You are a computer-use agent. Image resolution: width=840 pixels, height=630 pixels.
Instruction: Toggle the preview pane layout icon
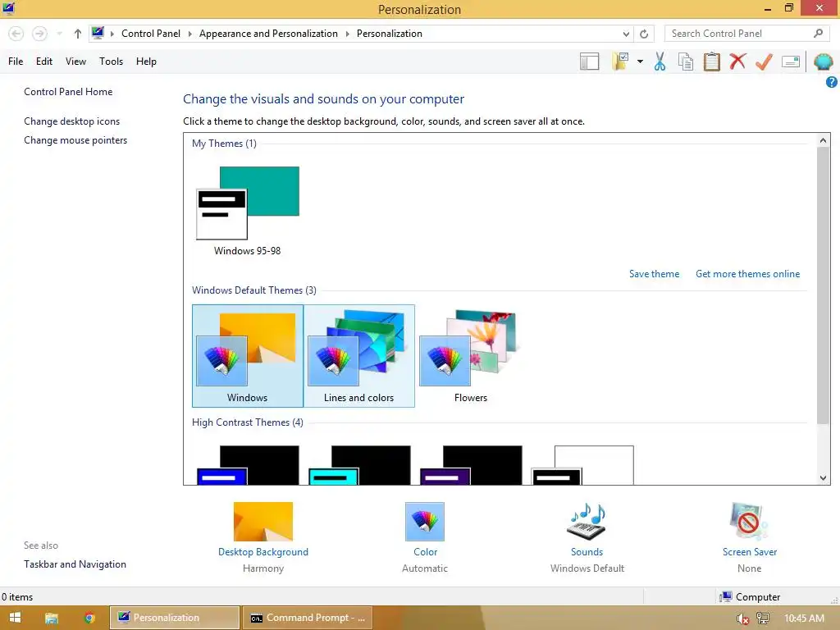(589, 62)
